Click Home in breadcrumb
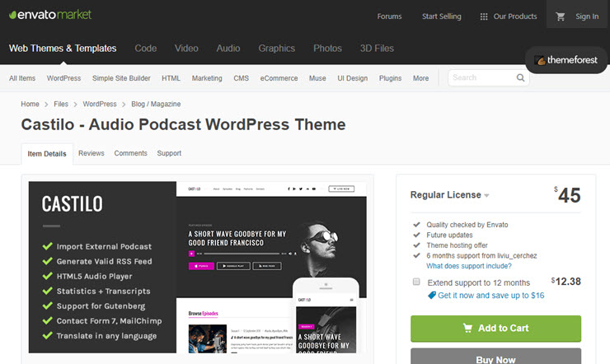The height and width of the screenshot is (364, 610). (30, 104)
